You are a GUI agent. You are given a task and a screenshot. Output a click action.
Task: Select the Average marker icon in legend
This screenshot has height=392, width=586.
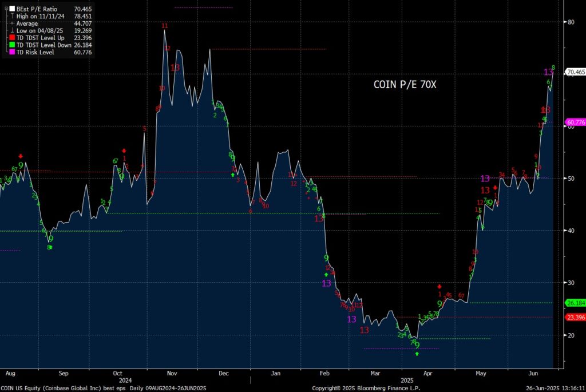(13, 23)
